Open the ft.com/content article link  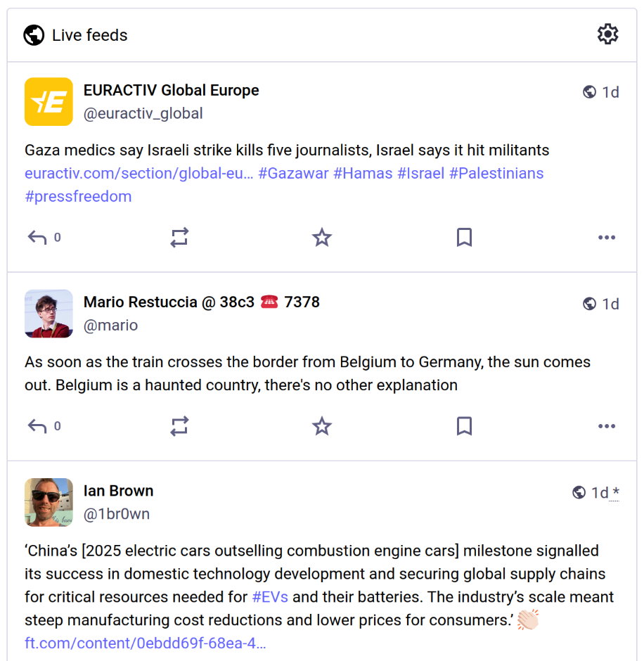coord(146,643)
